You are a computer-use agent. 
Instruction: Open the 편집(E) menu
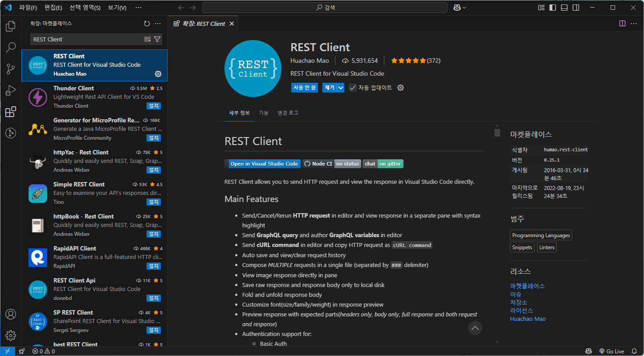(53, 8)
